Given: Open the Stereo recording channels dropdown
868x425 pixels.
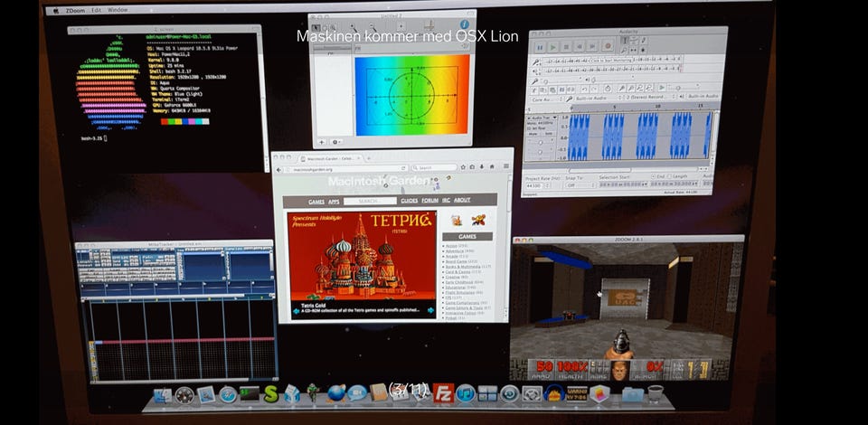Looking at the screenshot, I should tap(650, 98).
